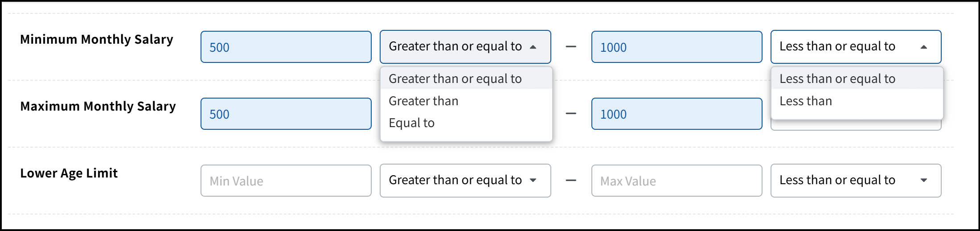
Task: Choose 'Greater than' from the open list
Action: point(424,101)
